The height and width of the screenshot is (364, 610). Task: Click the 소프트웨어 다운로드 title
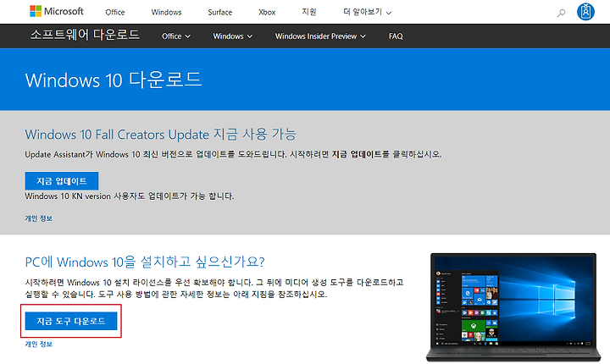[85, 35]
